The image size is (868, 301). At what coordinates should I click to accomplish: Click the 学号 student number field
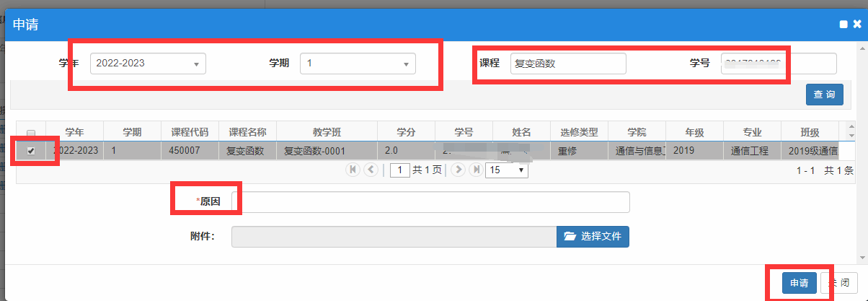779,64
